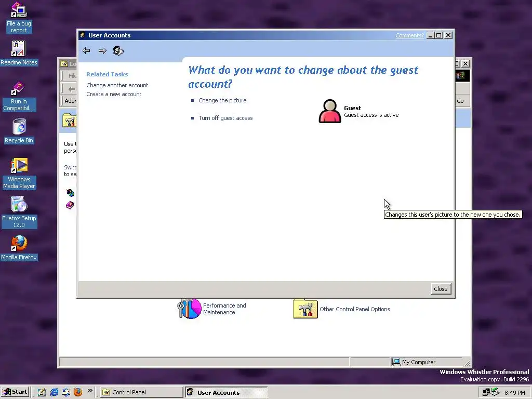532x399 pixels.
Task: Click first Quick Launch notepad icon
Action: coord(42,392)
